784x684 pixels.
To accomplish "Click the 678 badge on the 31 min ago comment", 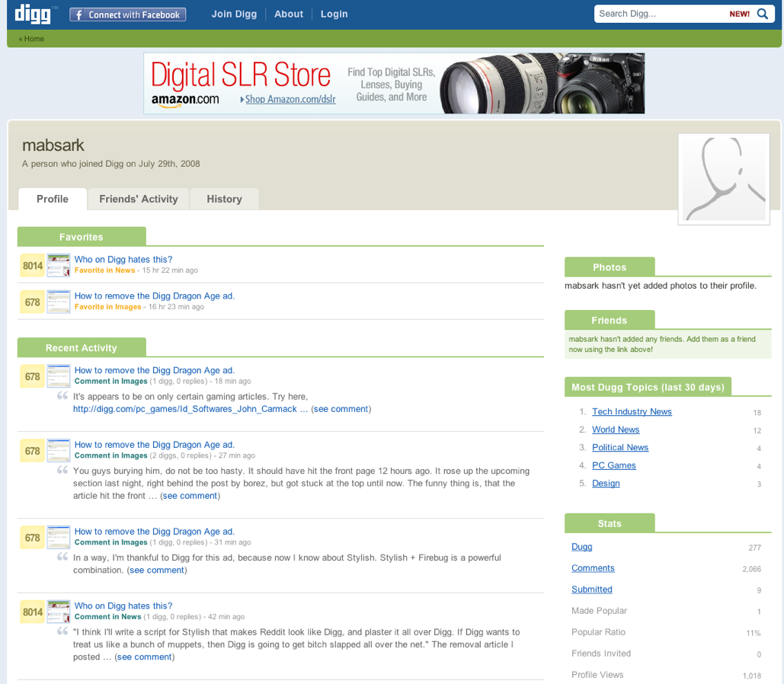I will [33, 538].
